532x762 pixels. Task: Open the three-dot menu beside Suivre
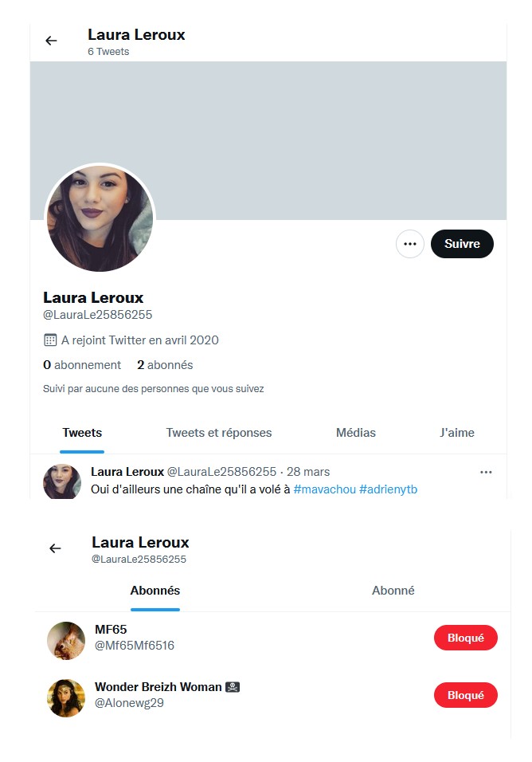[x=410, y=244]
